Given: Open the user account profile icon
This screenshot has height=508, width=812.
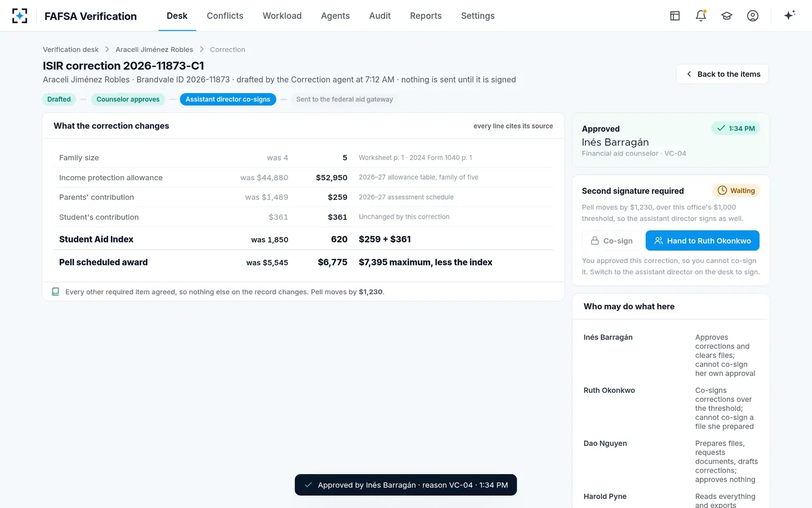Looking at the screenshot, I should [753, 16].
